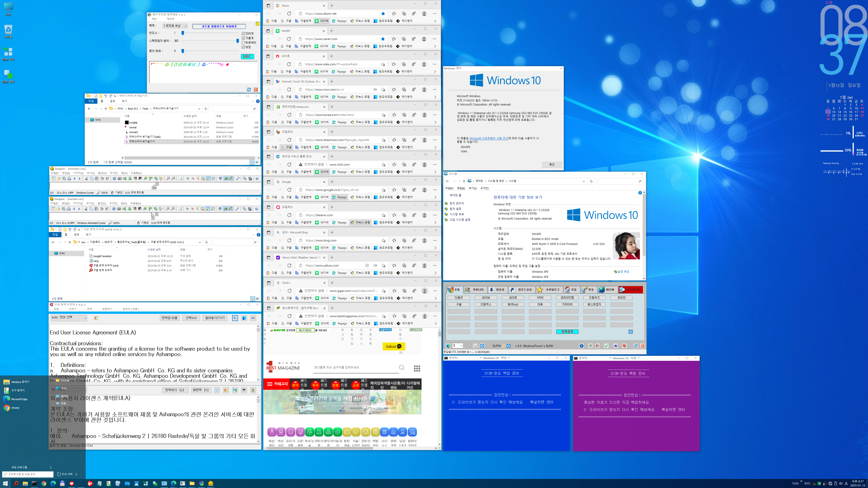
Task: Click the 확인 button in Windows 정보
Action: (552, 165)
